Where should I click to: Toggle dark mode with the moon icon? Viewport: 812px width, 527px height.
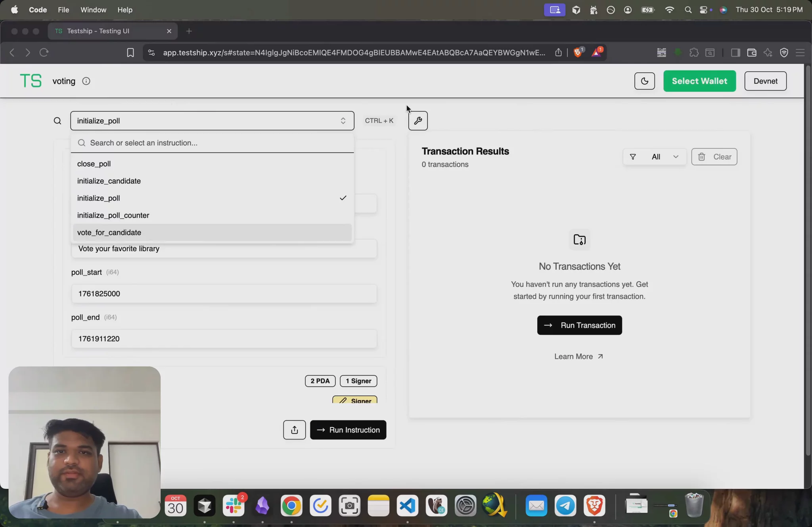644,81
